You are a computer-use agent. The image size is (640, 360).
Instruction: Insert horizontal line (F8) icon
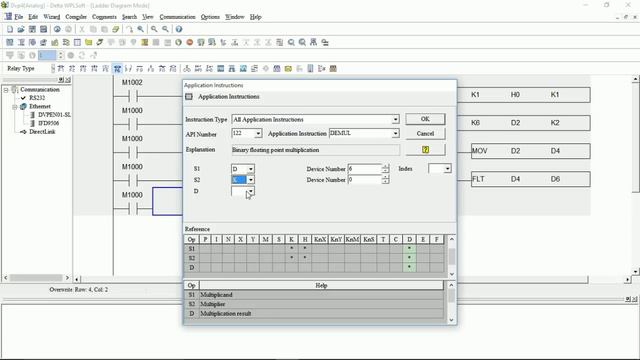click(x=140, y=69)
